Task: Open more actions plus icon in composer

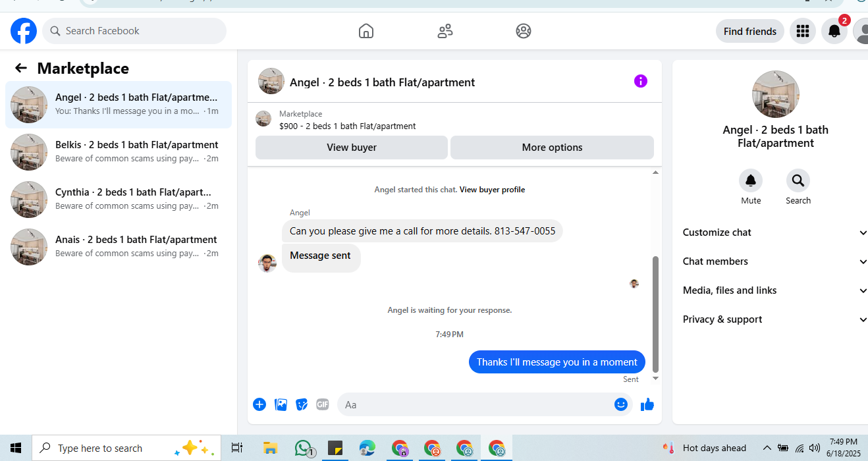Action: click(x=259, y=404)
